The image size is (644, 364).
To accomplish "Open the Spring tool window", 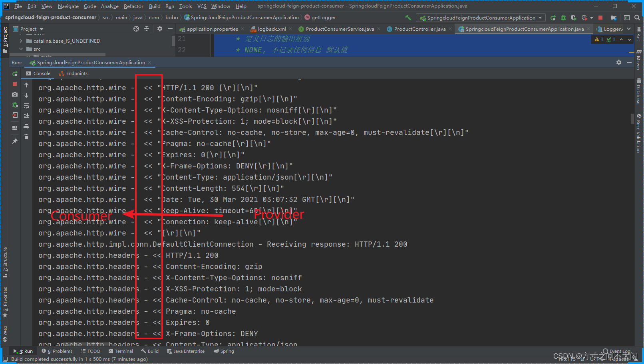I will click(x=224, y=351).
